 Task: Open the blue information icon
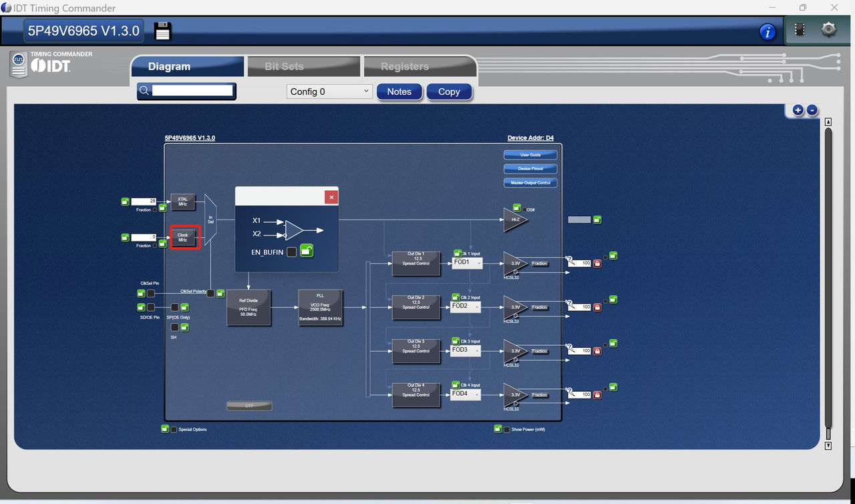click(767, 31)
